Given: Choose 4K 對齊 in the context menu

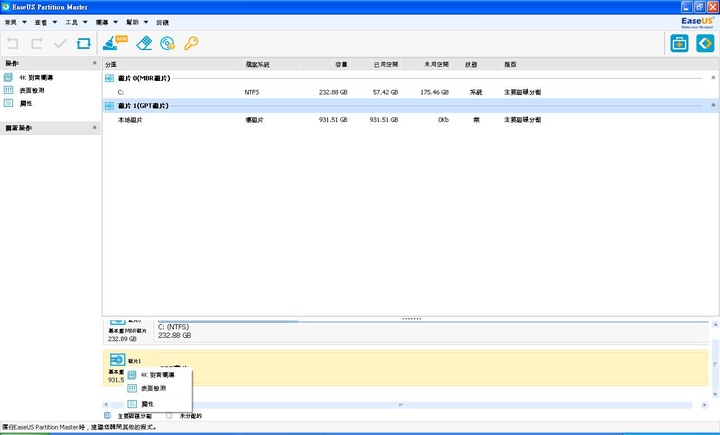Looking at the screenshot, I should (158, 375).
